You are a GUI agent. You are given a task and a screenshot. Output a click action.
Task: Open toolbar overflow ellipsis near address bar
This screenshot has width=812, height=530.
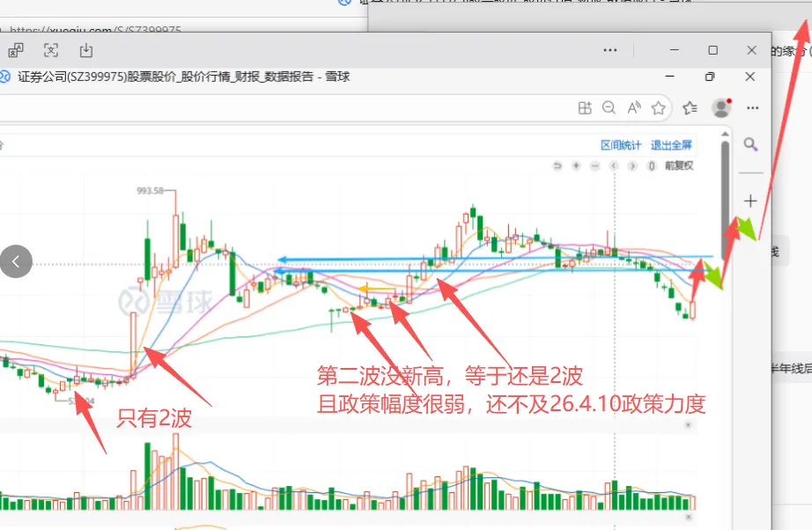(x=610, y=50)
